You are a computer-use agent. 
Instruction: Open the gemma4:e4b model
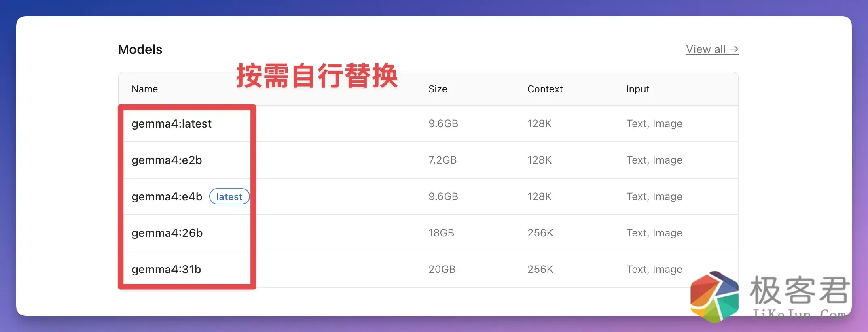point(167,197)
